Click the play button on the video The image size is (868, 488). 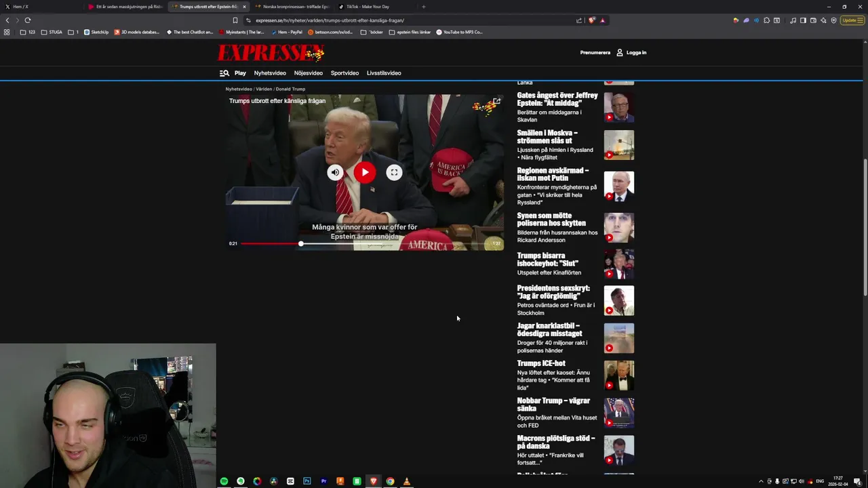(365, 172)
